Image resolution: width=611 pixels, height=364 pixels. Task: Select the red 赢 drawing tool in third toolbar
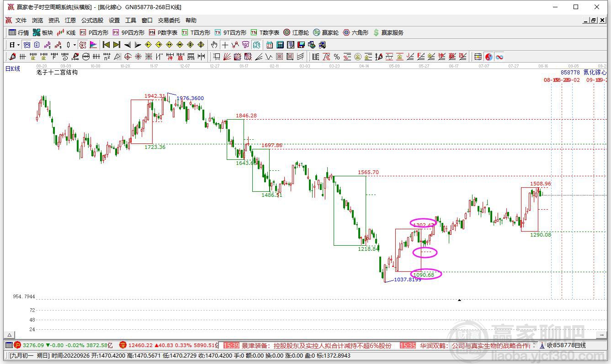tap(181, 57)
